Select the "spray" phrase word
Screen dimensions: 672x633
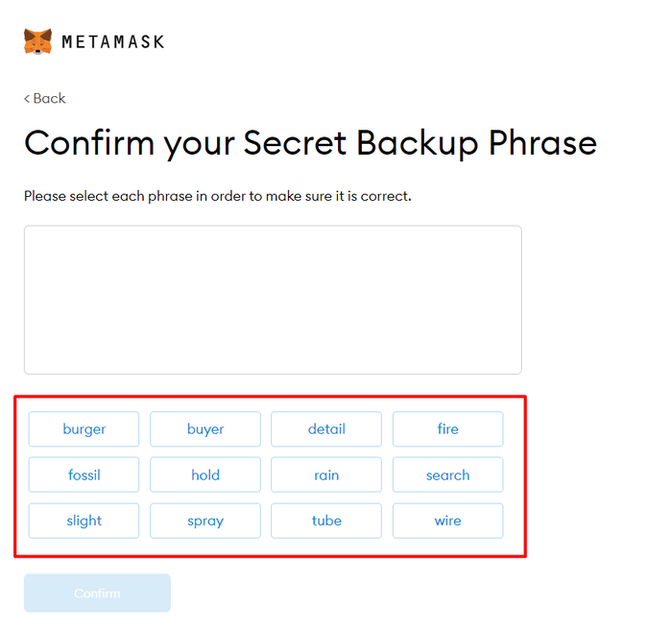tap(205, 521)
